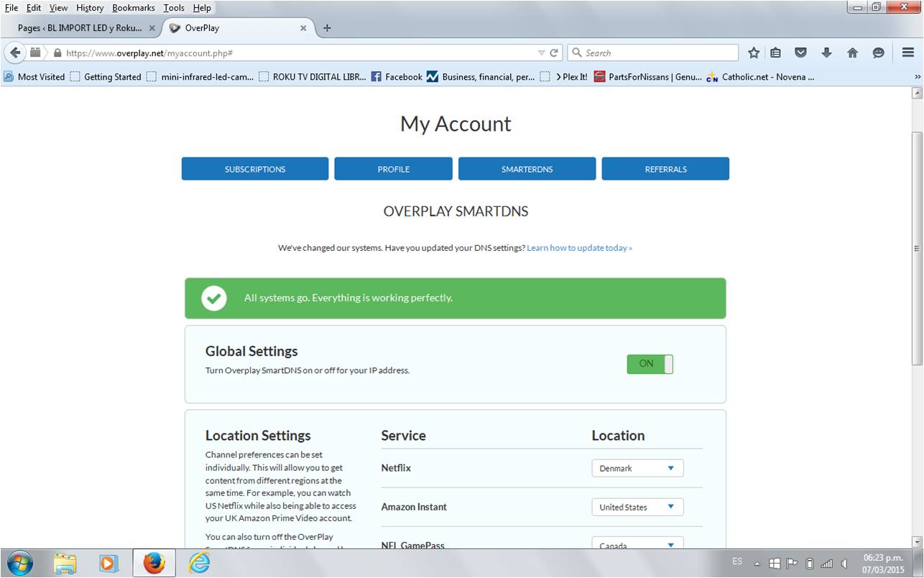Open the Netflix location dropdown

tap(637, 468)
